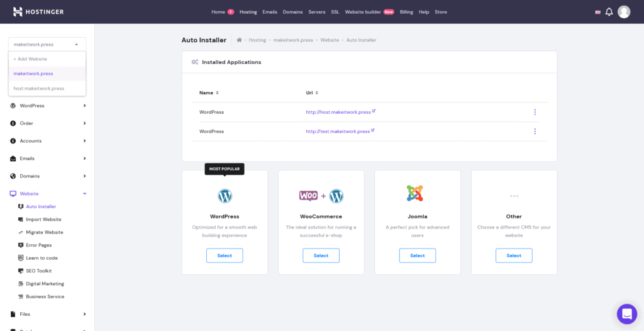The image size is (644, 331).
Task: Select host.makeitwork.press in dropdown list
Action: pyautogui.click(x=47, y=88)
